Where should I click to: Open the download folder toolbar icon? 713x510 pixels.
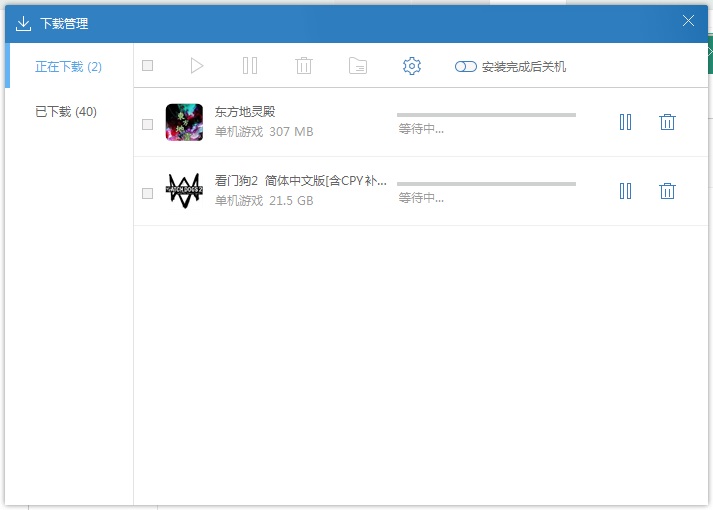click(x=358, y=66)
